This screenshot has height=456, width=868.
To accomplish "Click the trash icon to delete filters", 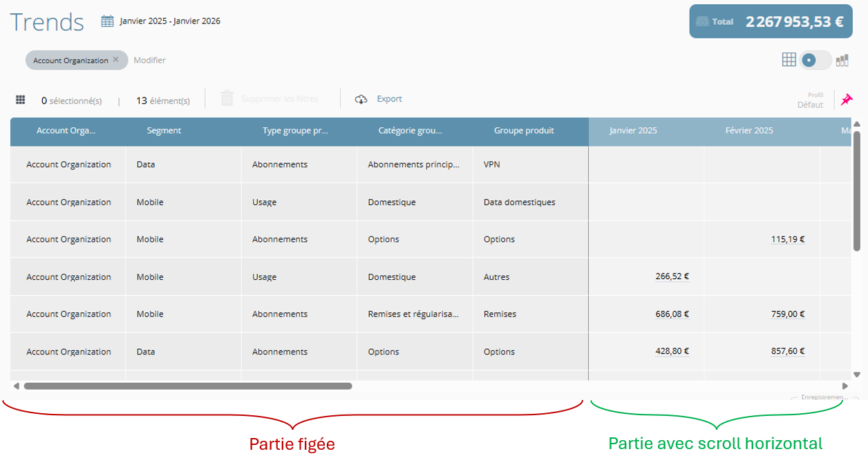I will coord(227,99).
